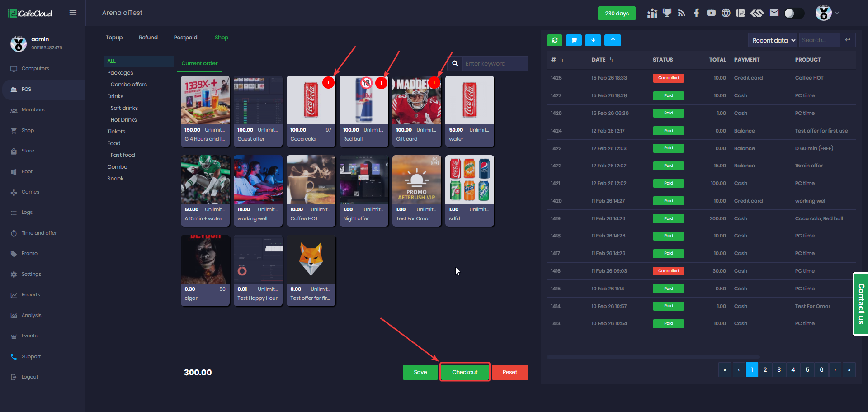This screenshot has width=868, height=412.
Task: Open Support in the sidebar
Action: click(x=31, y=357)
